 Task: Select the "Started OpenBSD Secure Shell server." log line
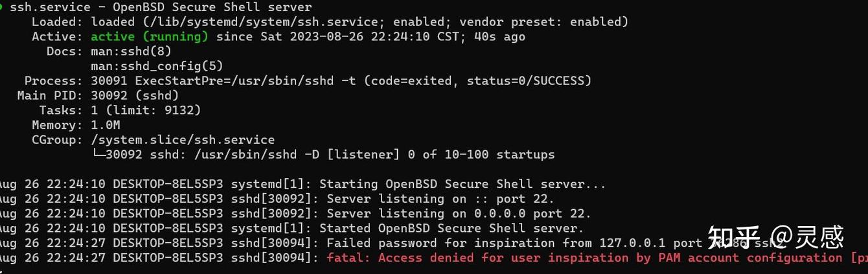(x=451, y=228)
